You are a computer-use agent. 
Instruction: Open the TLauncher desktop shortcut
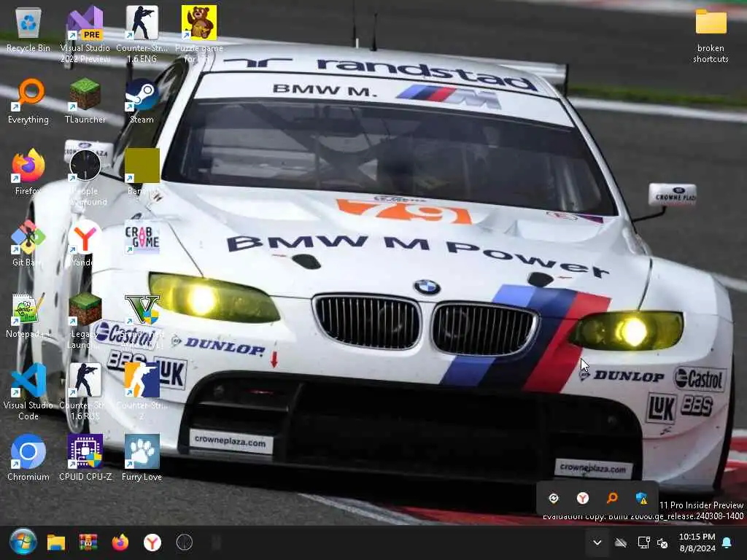click(x=85, y=101)
